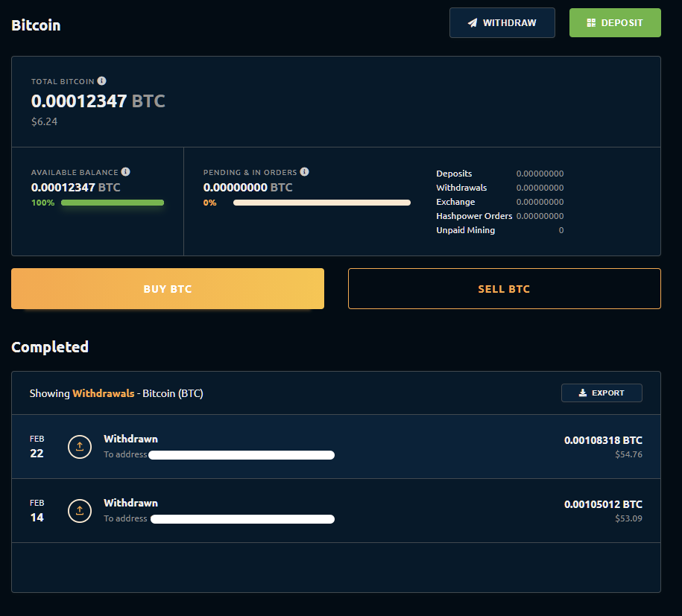This screenshot has width=682, height=616.
Task: Click the Bitcoin page heading
Action: 36,25
